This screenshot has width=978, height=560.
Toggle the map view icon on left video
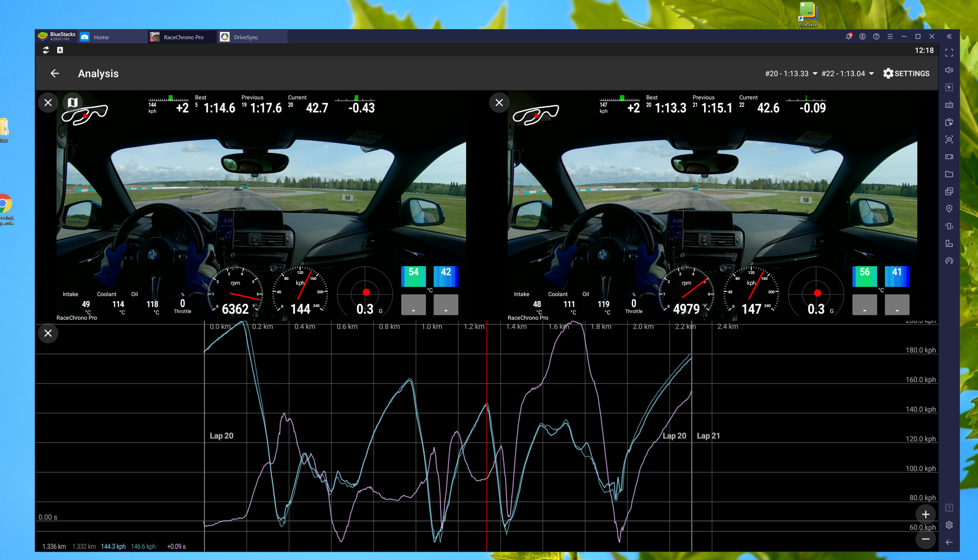[x=73, y=102]
